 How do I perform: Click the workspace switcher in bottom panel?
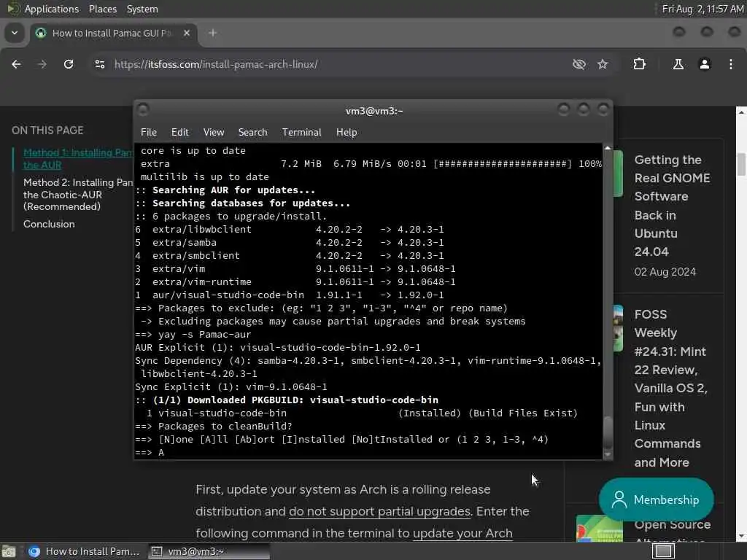tap(664, 551)
